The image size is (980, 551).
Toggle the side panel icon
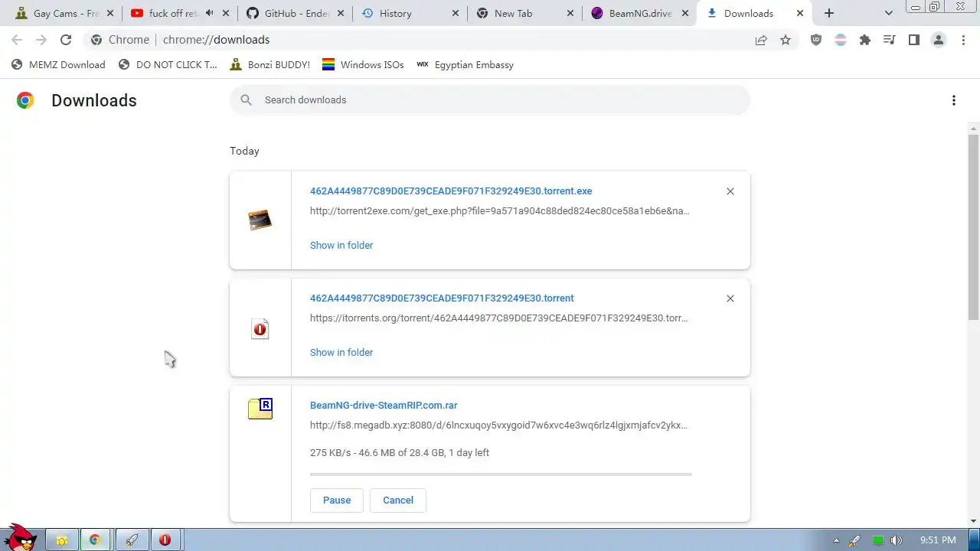[914, 40]
